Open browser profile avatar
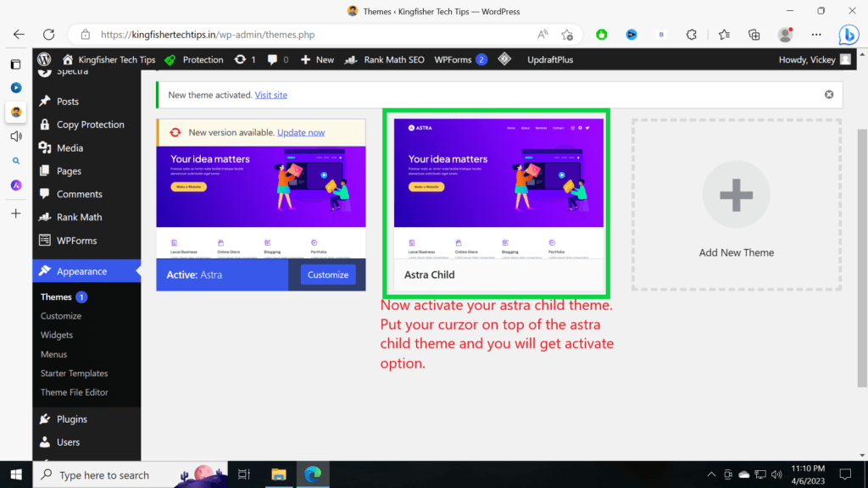This screenshot has height=488, width=868. [x=785, y=34]
